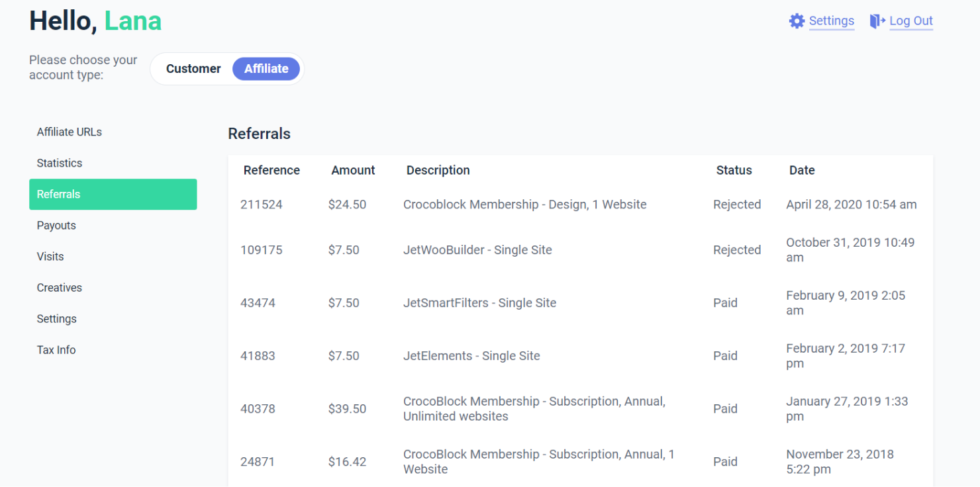The image size is (980, 487).
Task: Open Settings in the sidebar menu
Action: click(x=57, y=318)
